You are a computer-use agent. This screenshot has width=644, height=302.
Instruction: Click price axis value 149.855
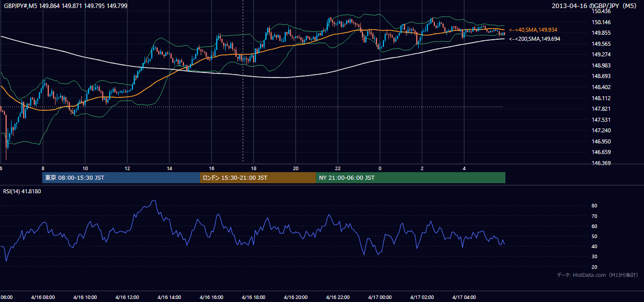(x=602, y=33)
